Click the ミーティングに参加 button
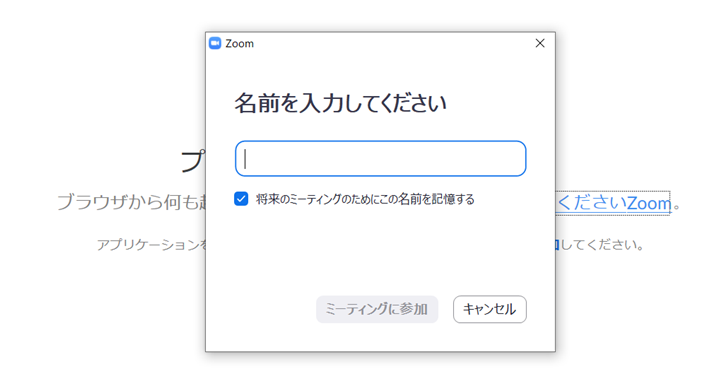 tap(377, 309)
